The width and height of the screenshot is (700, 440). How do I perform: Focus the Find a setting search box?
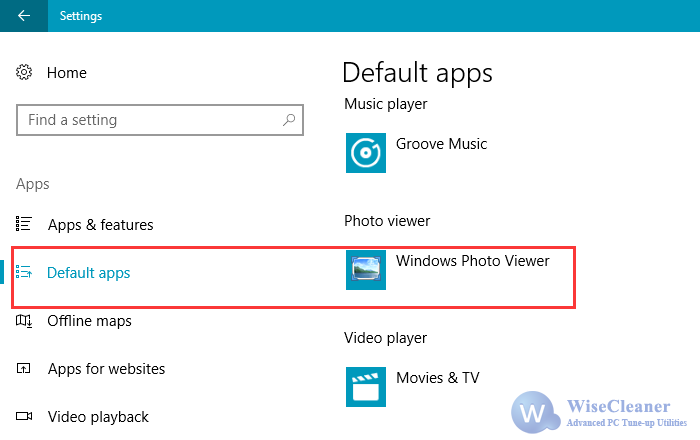coord(160,120)
